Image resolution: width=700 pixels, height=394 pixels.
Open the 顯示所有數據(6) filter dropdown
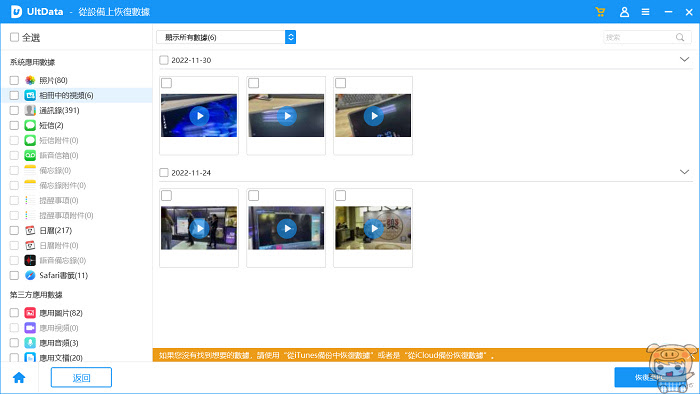pyautogui.click(x=226, y=37)
